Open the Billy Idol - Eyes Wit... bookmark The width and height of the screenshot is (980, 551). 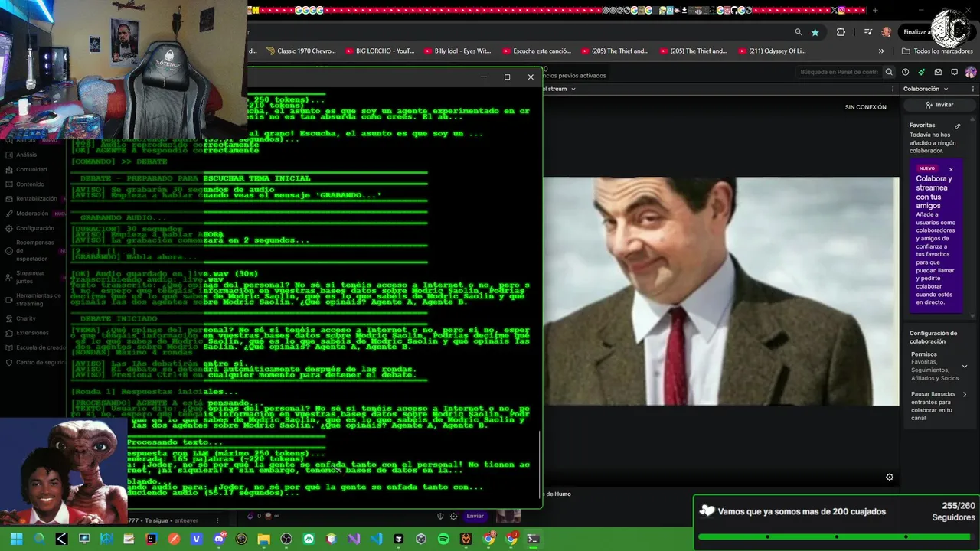coord(457,51)
